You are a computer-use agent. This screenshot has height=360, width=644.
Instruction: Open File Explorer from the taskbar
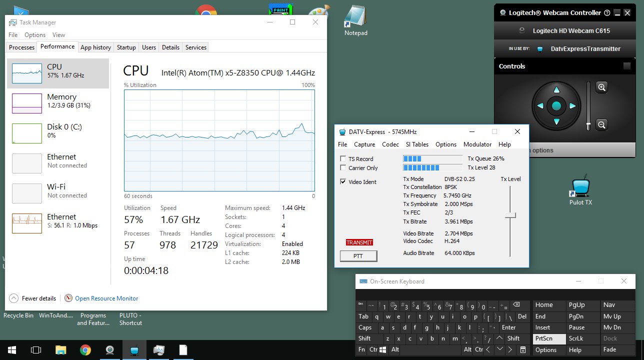pos(60,350)
